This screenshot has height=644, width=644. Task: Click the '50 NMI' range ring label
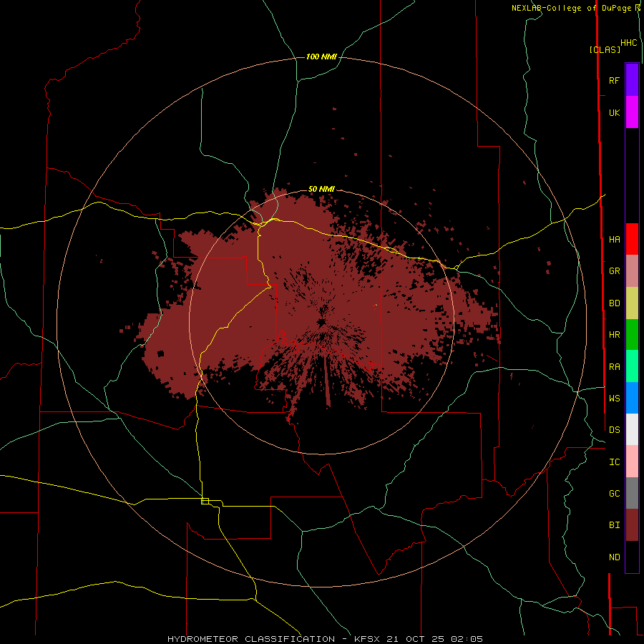(321, 189)
